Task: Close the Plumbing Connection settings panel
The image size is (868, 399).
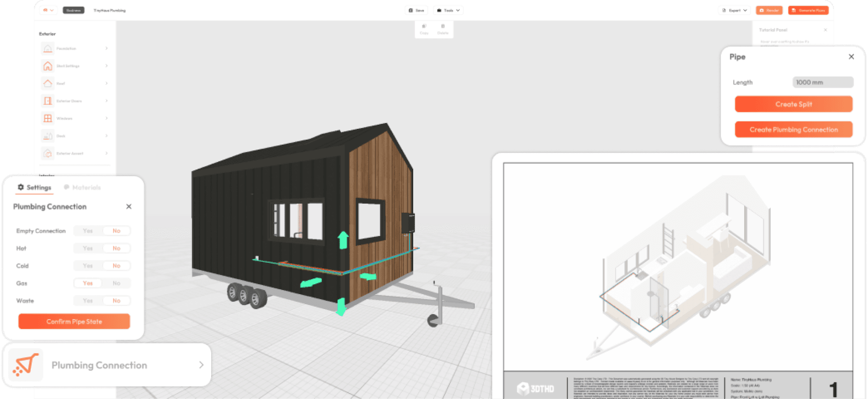Action: click(x=129, y=207)
